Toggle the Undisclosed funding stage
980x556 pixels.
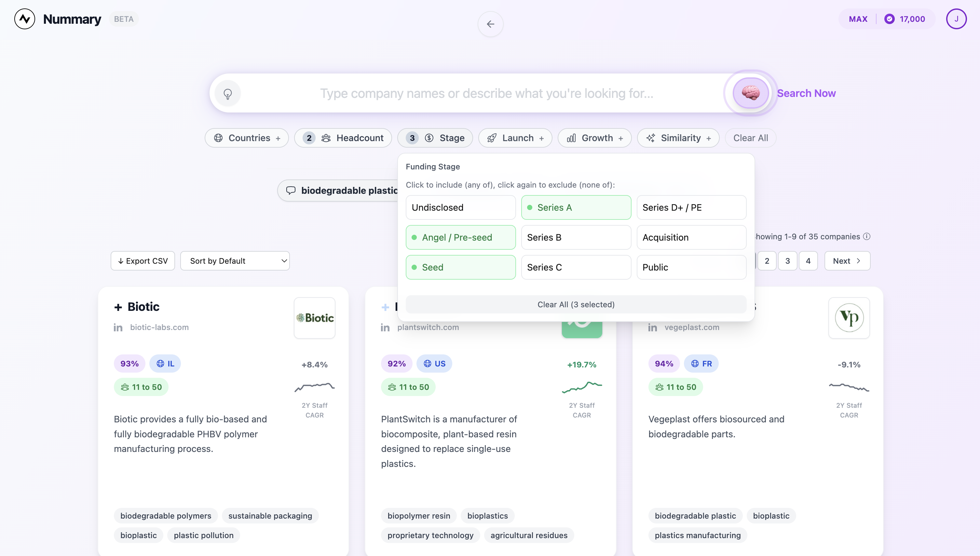[460, 207]
